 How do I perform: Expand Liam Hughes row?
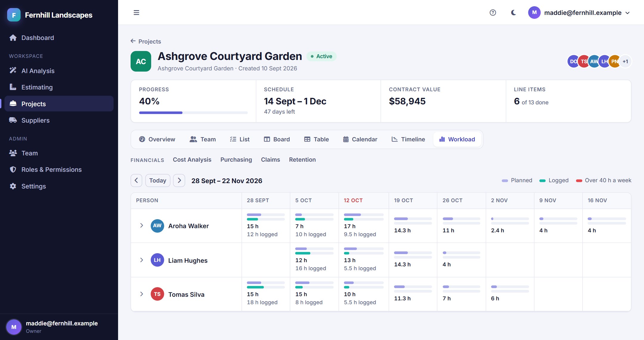coord(142,260)
